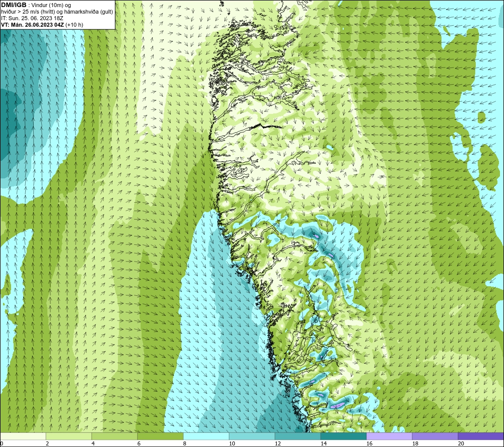
Task: Click the 8–10 m/s pale cyan swatch
Action: click(x=206, y=436)
